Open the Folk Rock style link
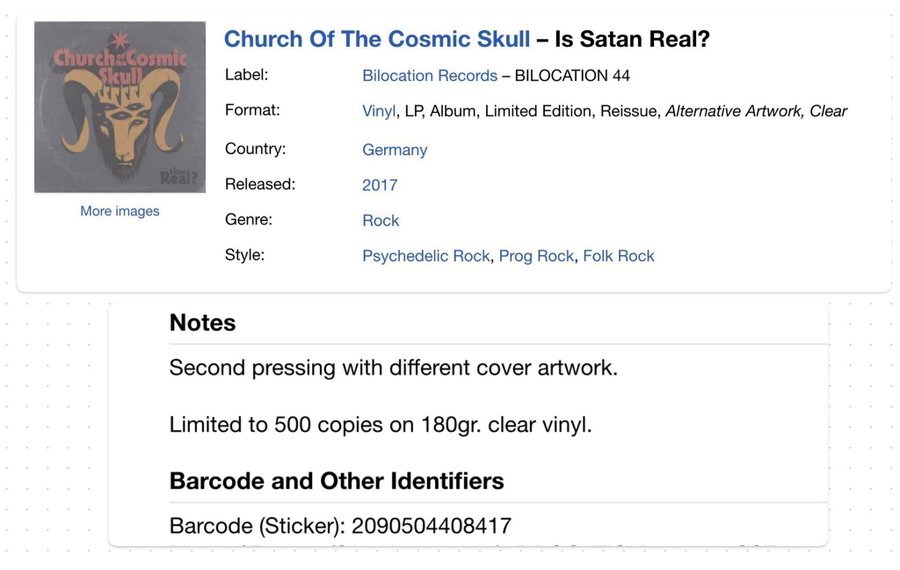 click(x=618, y=256)
